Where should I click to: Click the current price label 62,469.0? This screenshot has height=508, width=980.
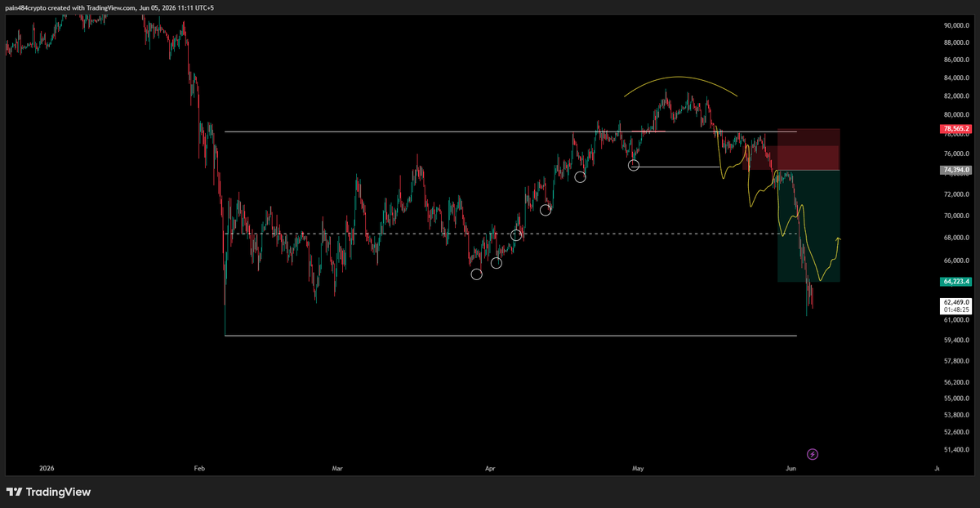click(956, 302)
